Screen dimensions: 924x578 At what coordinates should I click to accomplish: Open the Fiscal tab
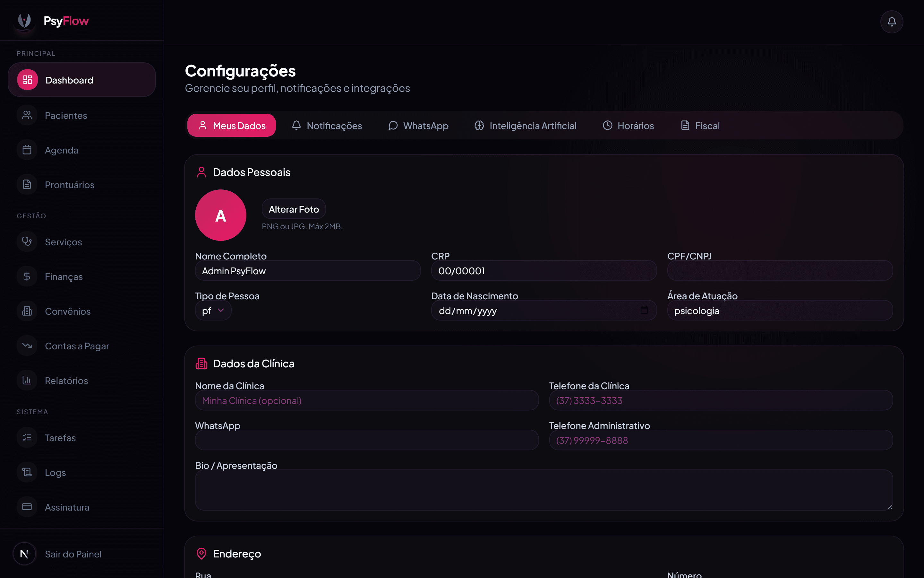(700, 125)
